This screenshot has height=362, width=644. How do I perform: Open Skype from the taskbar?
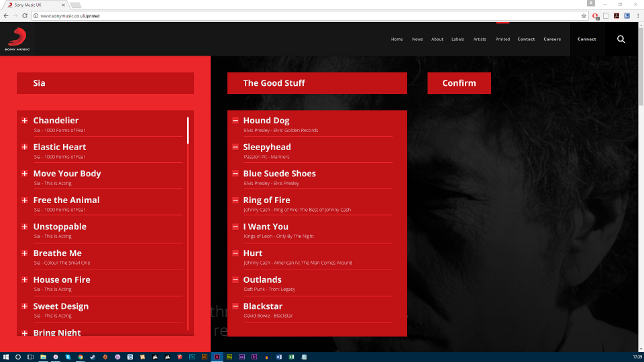click(68, 357)
